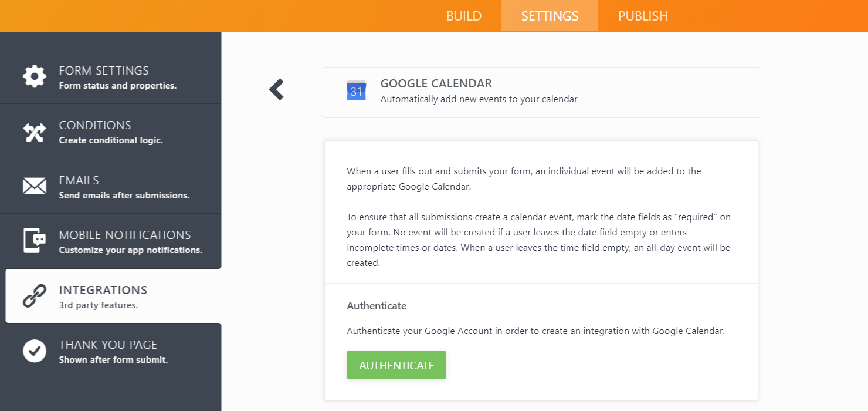868x411 pixels.
Task: Click the Emails envelope icon
Action: coord(34,187)
